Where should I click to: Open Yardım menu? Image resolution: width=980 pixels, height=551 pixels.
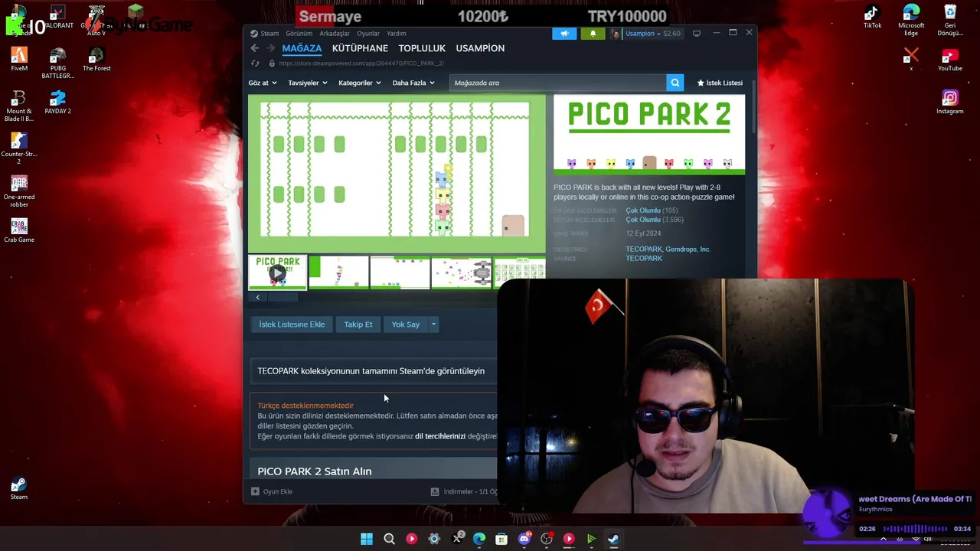[x=397, y=34]
